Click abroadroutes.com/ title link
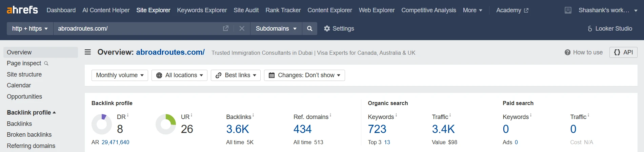644x152 pixels. click(170, 52)
